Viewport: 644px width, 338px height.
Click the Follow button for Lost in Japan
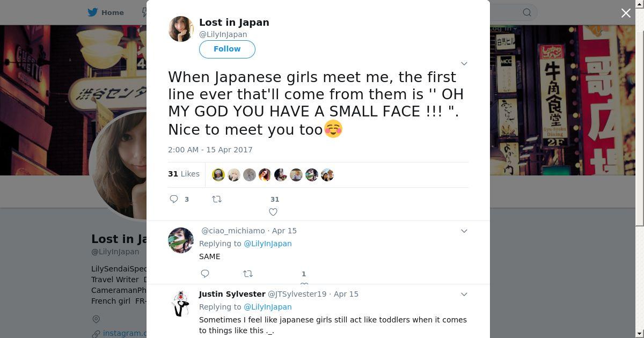227,49
